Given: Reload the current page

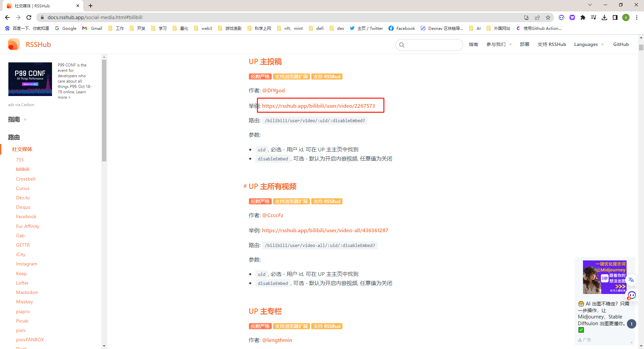Looking at the screenshot, I should coord(29,17).
